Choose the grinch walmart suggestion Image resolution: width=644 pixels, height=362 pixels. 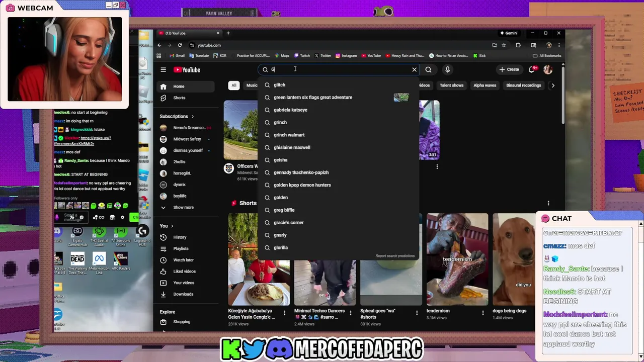tap(338, 135)
